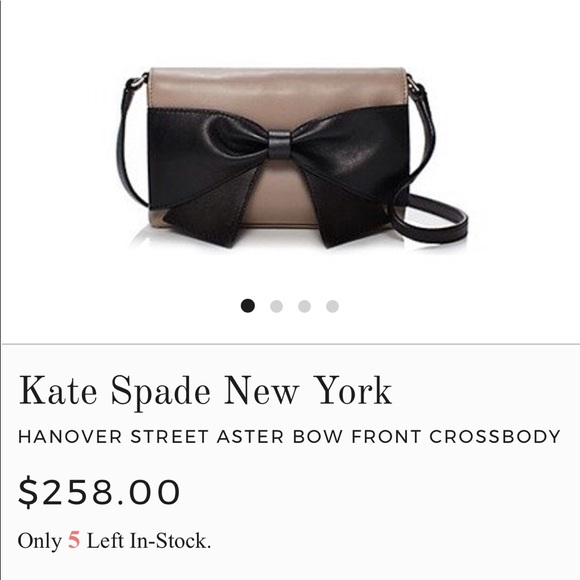
Task: Click the In-Stock word in availability text
Action: coord(170,541)
